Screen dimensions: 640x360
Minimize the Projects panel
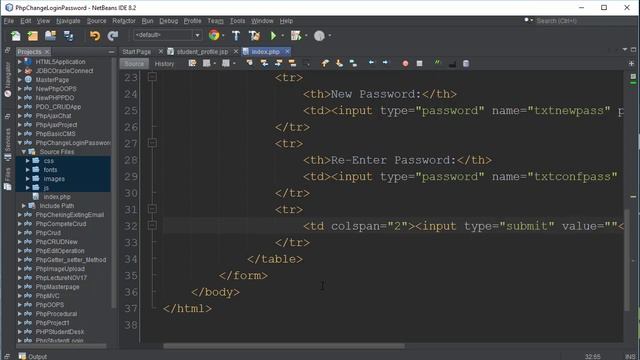[111, 52]
